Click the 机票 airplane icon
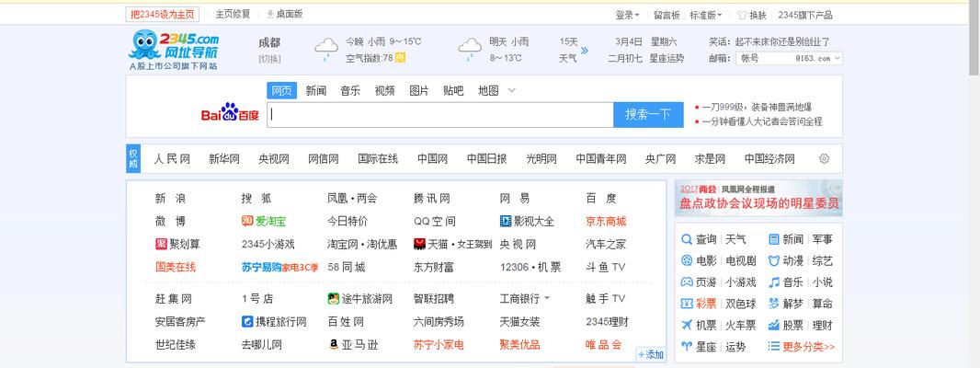Screen dimensions: 980x368 click(686, 325)
